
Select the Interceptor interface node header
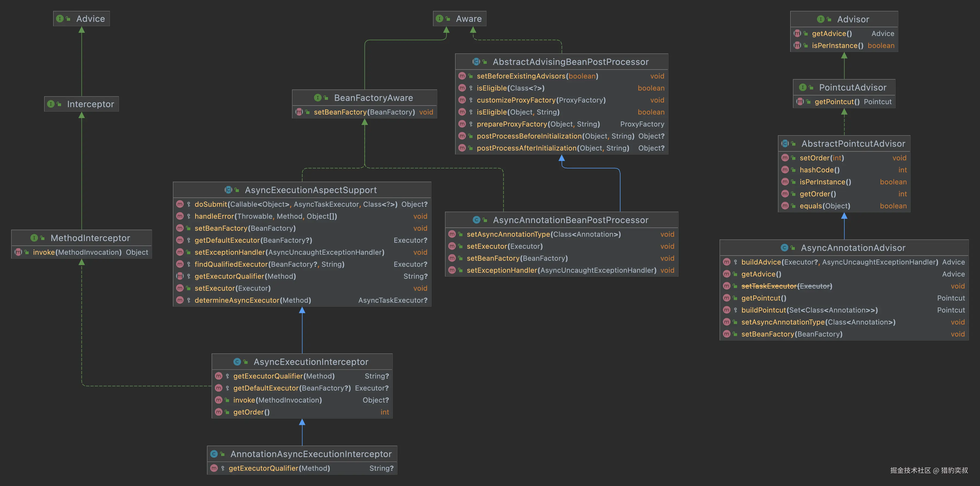click(x=90, y=104)
